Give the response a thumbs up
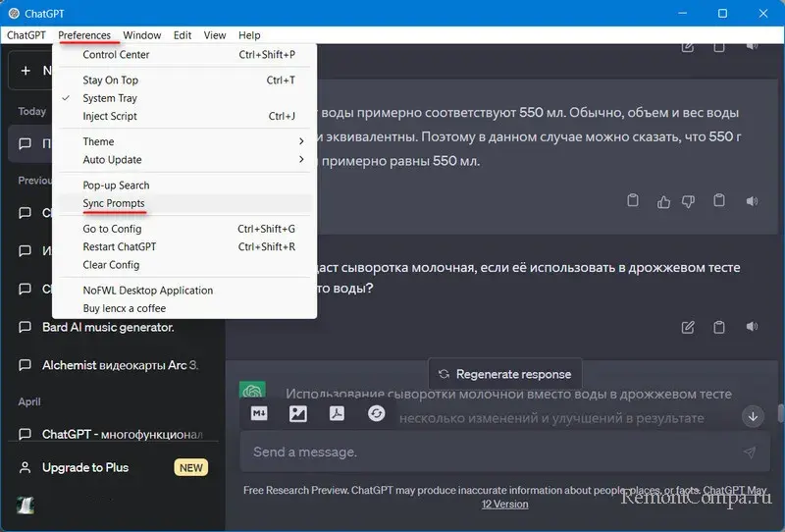Screen dimensions: 785x532 point(664,201)
